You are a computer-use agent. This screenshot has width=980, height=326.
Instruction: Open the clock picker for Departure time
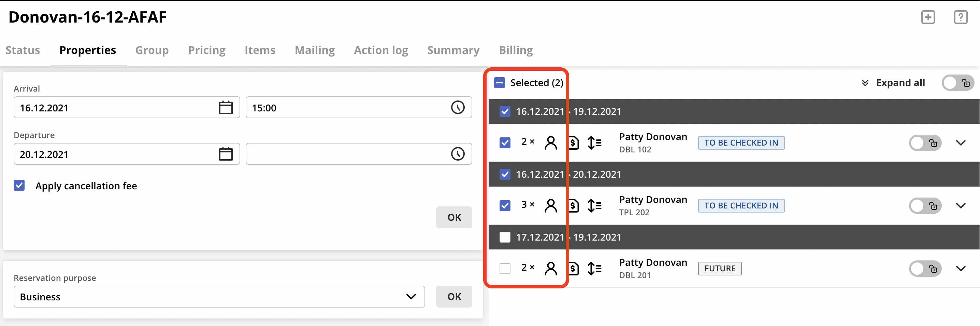pos(458,154)
